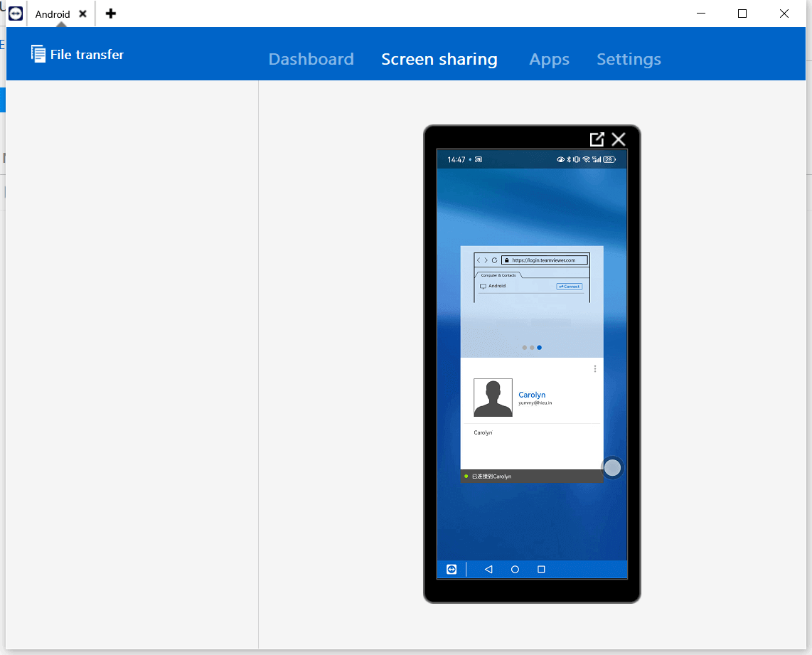Tap the Android home button

pos(515,569)
